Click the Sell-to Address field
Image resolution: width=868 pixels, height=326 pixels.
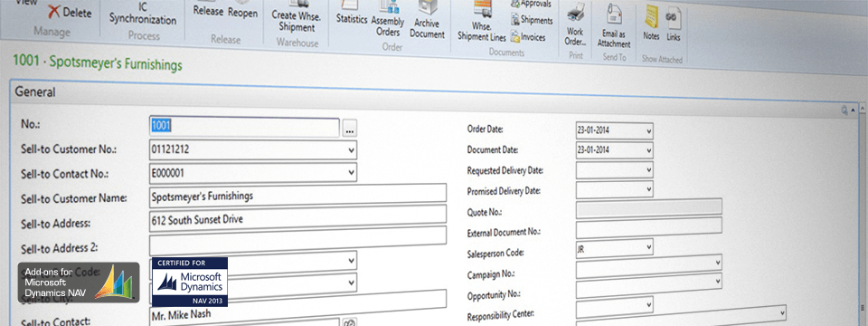297,218
